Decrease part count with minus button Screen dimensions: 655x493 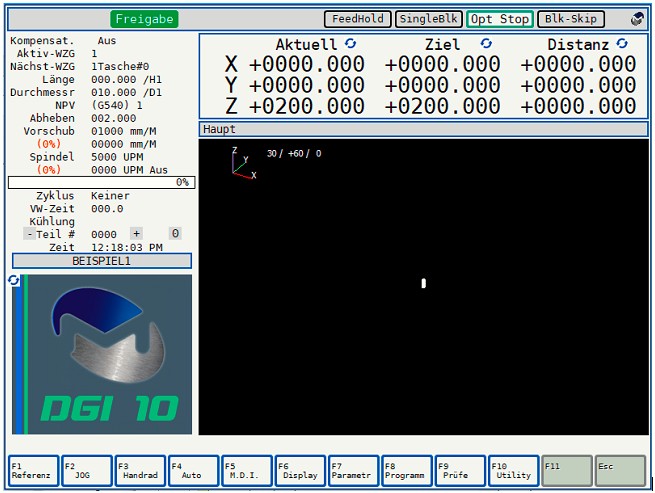[x=29, y=234]
